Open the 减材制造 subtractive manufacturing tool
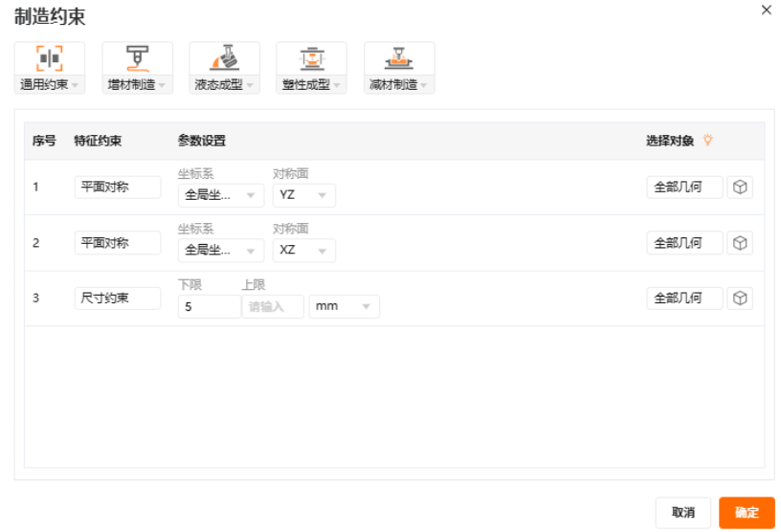The height and width of the screenshot is (532, 781). 399,68
